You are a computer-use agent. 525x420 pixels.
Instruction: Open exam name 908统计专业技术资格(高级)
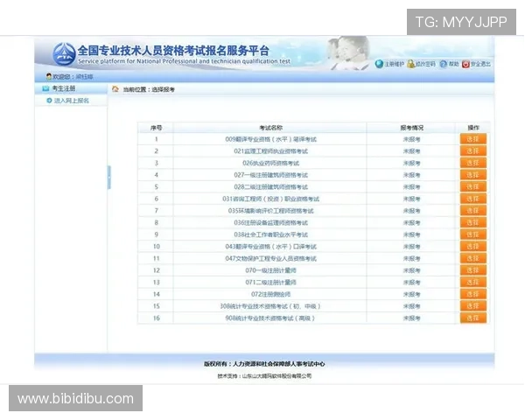(x=270, y=318)
